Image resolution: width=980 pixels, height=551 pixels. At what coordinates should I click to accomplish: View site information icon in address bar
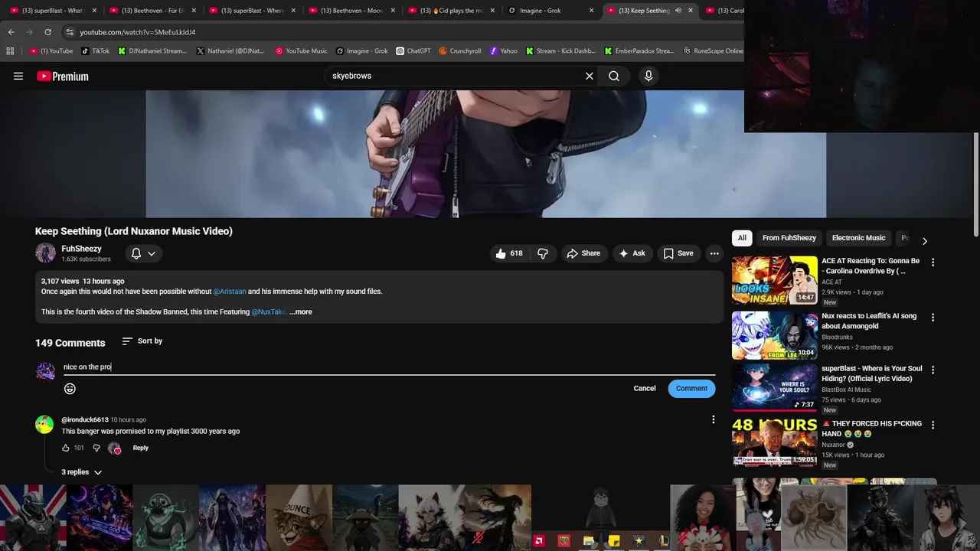(70, 32)
